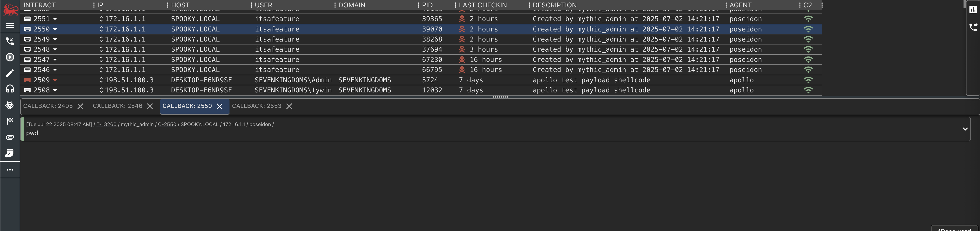Open the T-13260 task link
980x231 pixels.
[x=107, y=124]
